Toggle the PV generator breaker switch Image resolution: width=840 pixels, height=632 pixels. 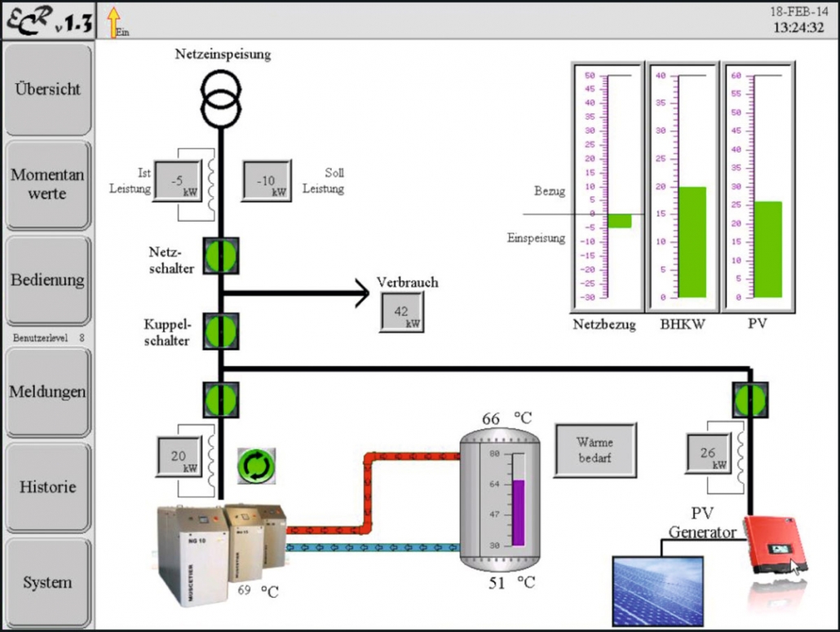click(749, 400)
